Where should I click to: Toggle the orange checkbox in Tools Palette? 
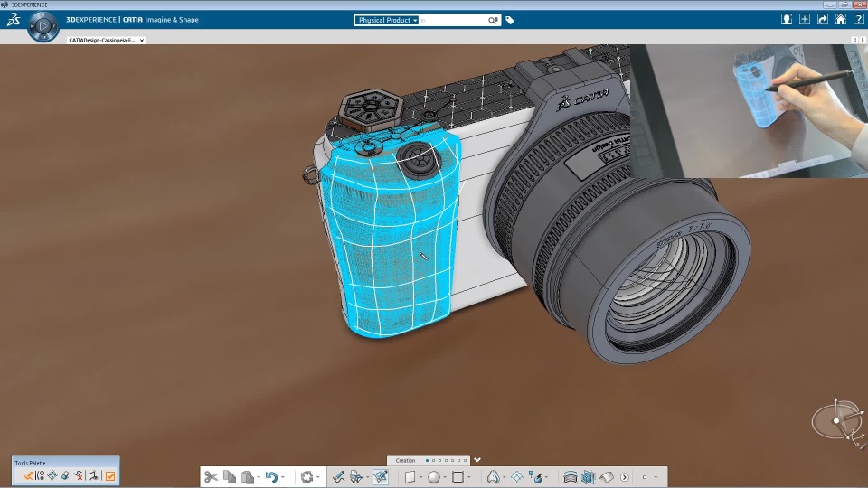tap(110, 476)
